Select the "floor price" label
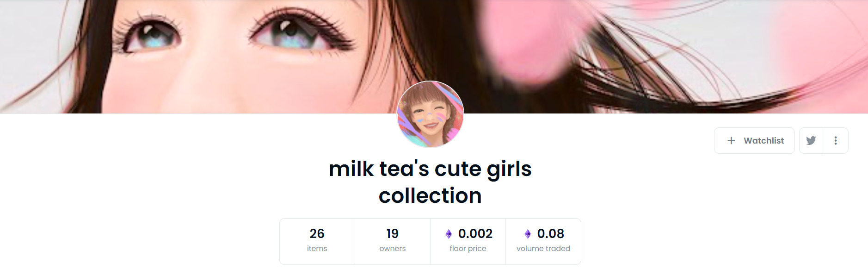Screen dimensions: 868x270 [x=468, y=249]
